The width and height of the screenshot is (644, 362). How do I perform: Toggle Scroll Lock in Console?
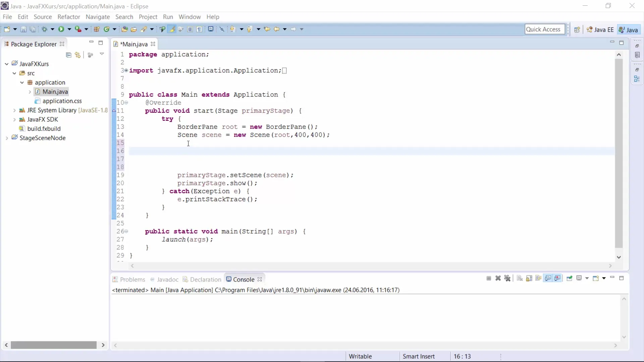529,278
